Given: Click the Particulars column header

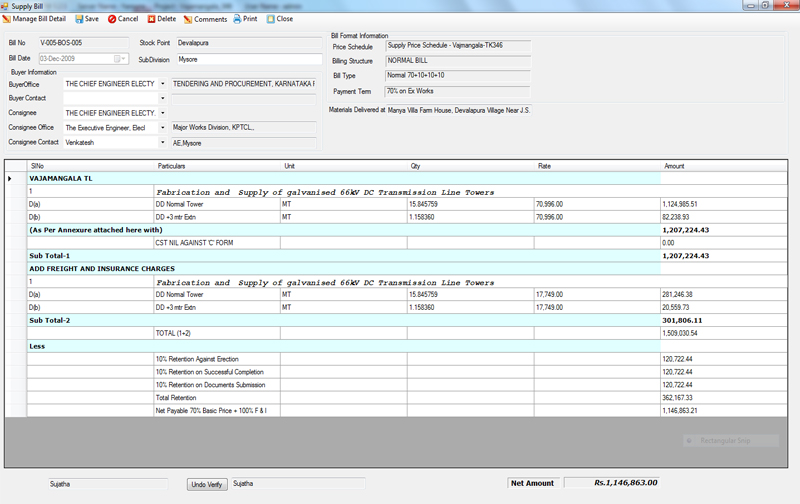Looking at the screenshot, I should (x=216, y=165).
